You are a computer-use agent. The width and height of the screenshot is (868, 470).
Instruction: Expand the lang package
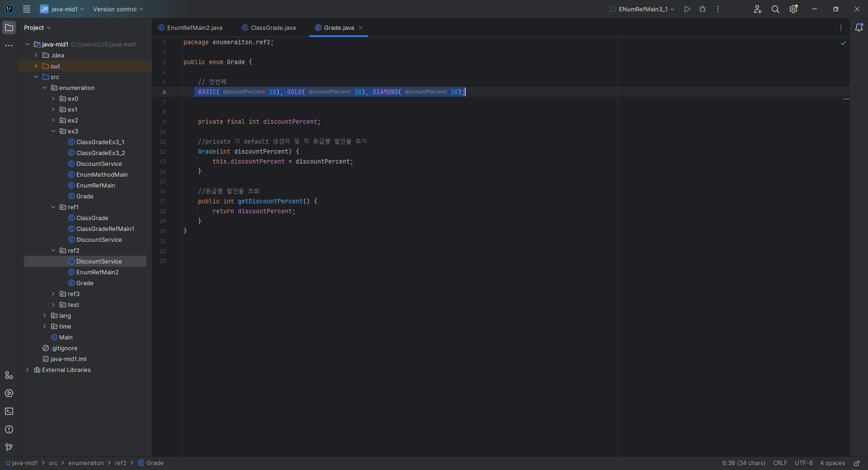tap(45, 315)
